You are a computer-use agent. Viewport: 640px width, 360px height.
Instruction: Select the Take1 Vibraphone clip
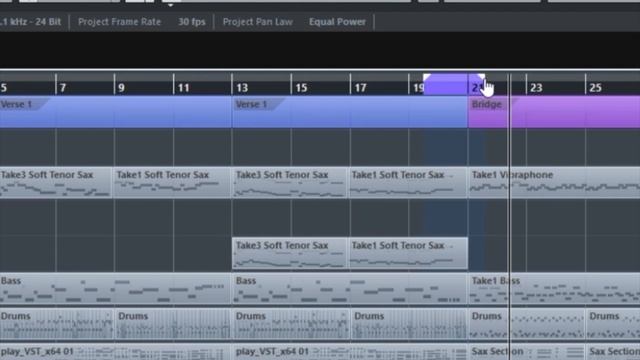(554, 182)
